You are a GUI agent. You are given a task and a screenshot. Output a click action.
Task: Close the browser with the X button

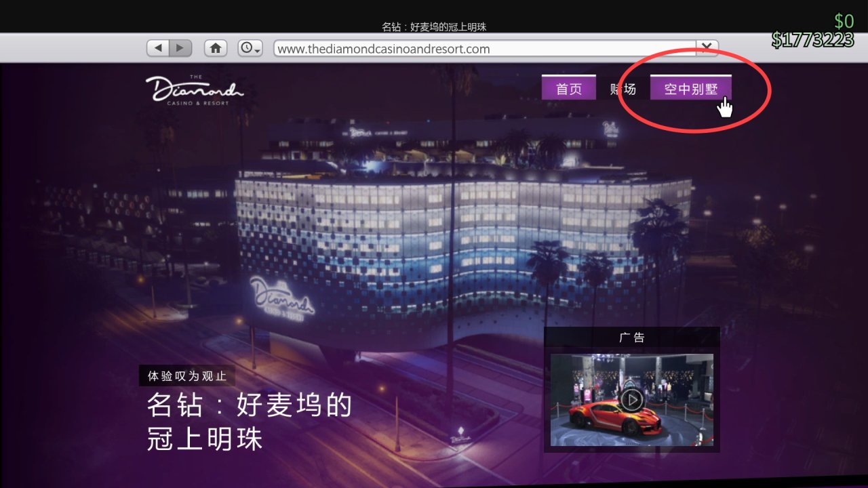tap(707, 48)
